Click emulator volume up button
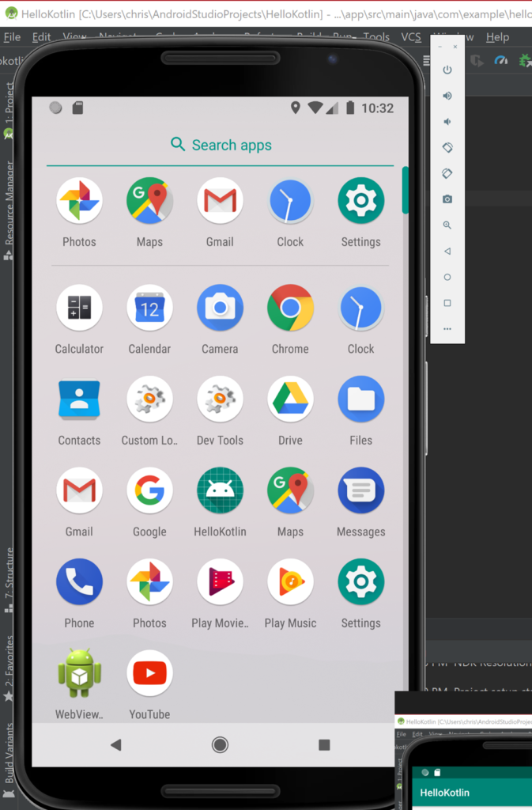532x810 pixels. point(447,96)
